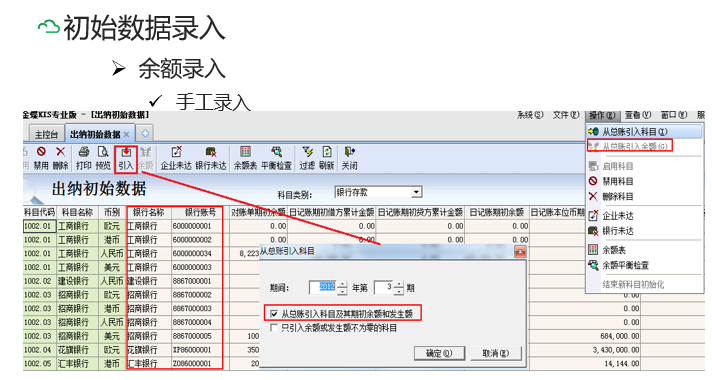
Task: Close the 从总账引入科目 dialog with red X
Action: coord(520,252)
